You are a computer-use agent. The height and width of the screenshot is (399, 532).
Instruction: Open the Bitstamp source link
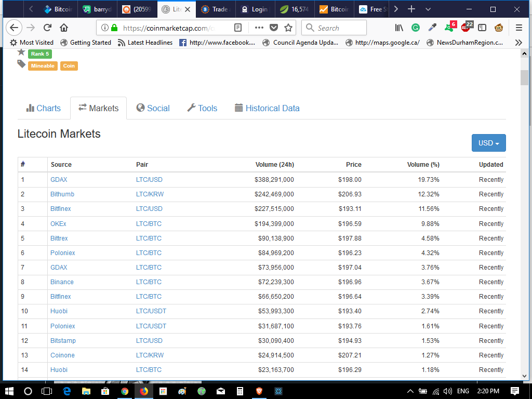coord(63,341)
